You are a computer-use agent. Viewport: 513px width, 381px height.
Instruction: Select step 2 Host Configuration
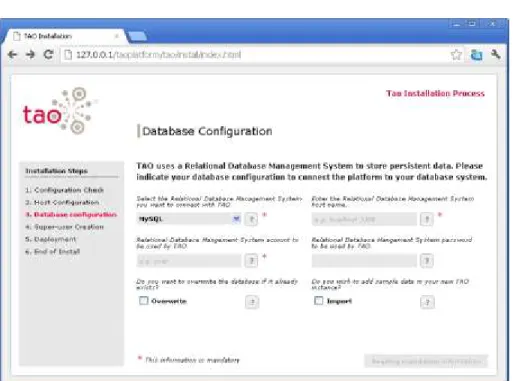coord(62,202)
